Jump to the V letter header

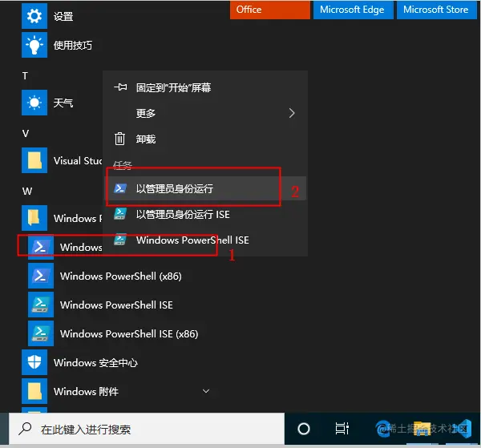tap(26, 133)
